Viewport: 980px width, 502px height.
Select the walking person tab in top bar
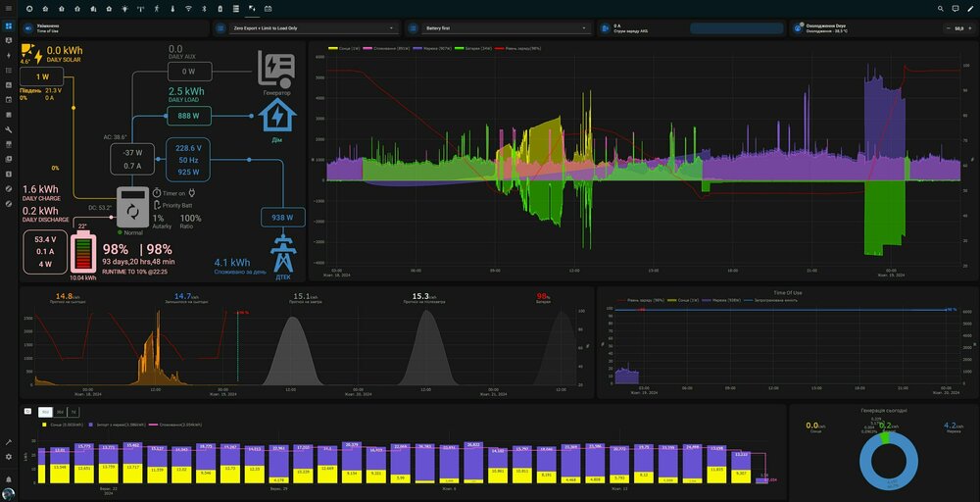pyautogui.click(x=157, y=8)
